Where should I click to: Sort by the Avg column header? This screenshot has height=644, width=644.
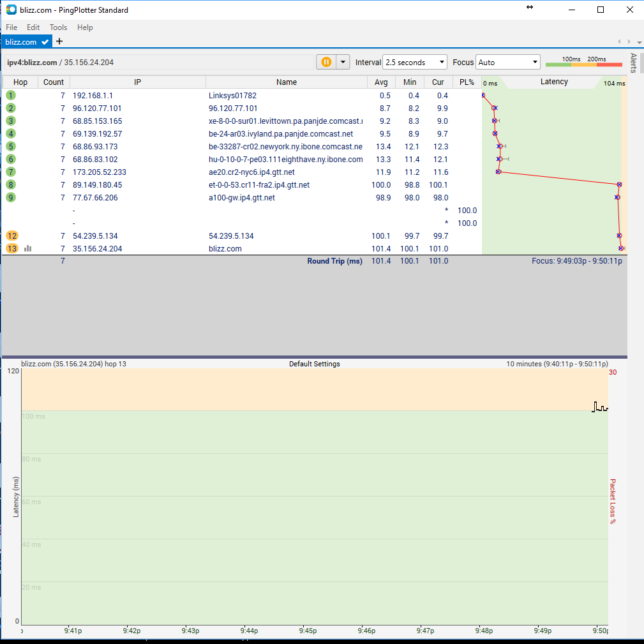381,82
